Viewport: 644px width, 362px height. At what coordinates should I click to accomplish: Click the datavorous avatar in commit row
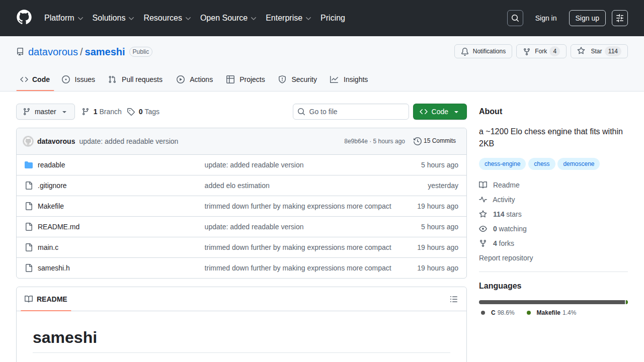click(x=28, y=141)
